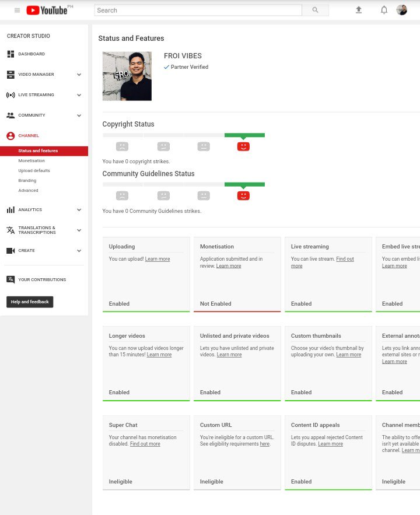Go to YouTube home via logo
Viewport: 420px width, 515px height.
coord(47,10)
